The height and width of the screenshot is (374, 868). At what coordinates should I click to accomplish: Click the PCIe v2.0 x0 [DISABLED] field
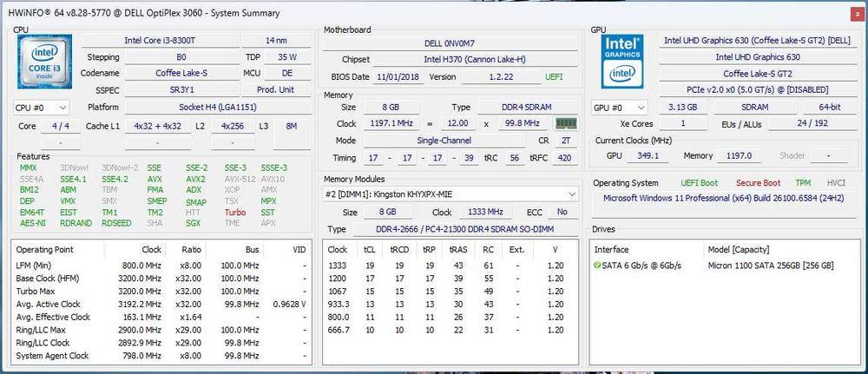point(757,89)
